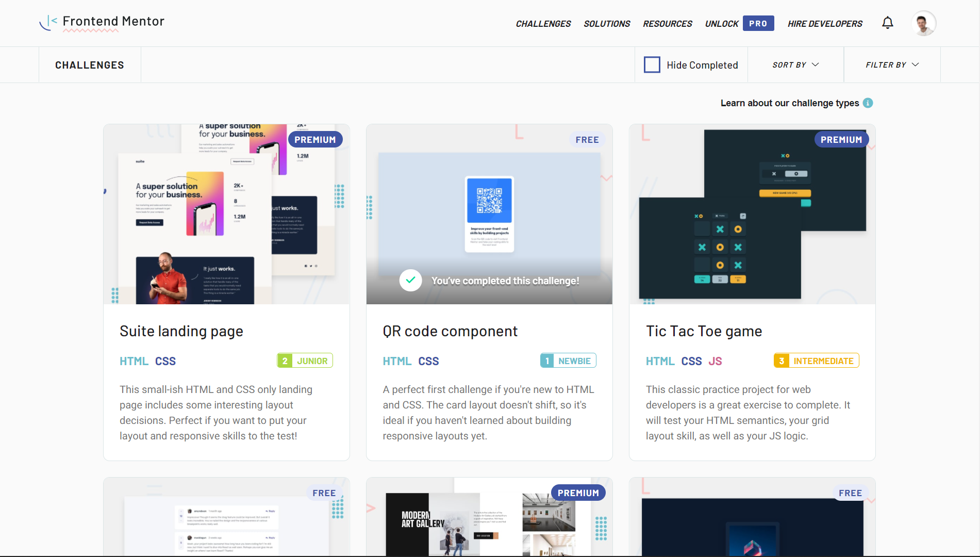Image resolution: width=980 pixels, height=557 pixels.
Task: Open Learn about our challenge types link
Action: point(790,103)
